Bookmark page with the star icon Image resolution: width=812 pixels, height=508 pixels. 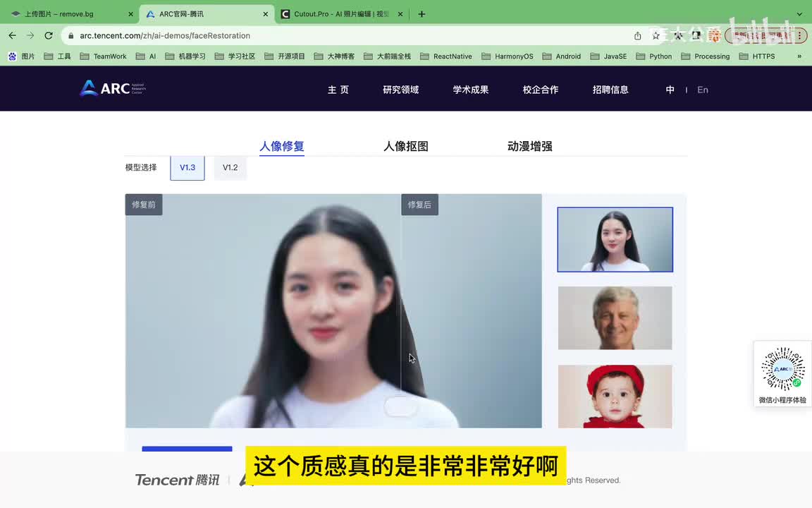656,35
